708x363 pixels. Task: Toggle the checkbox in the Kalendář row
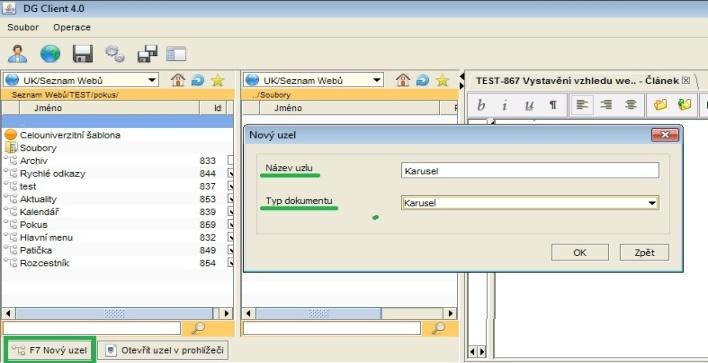click(x=230, y=212)
